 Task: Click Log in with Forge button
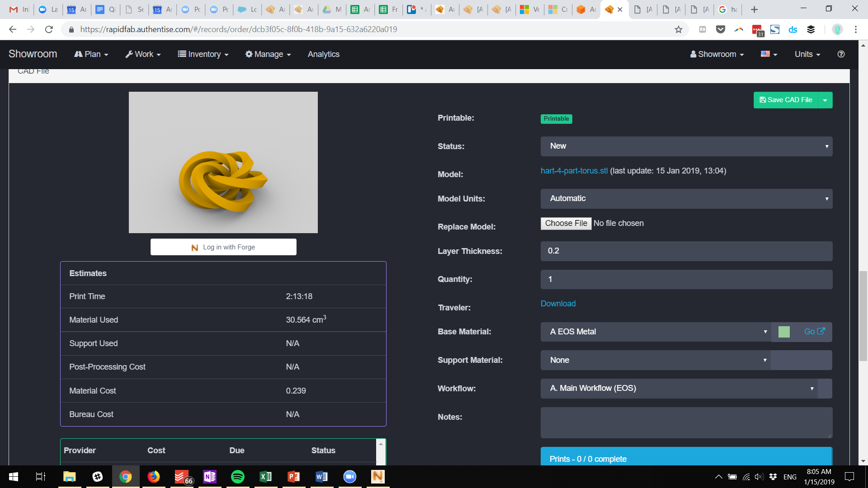[x=223, y=247]
